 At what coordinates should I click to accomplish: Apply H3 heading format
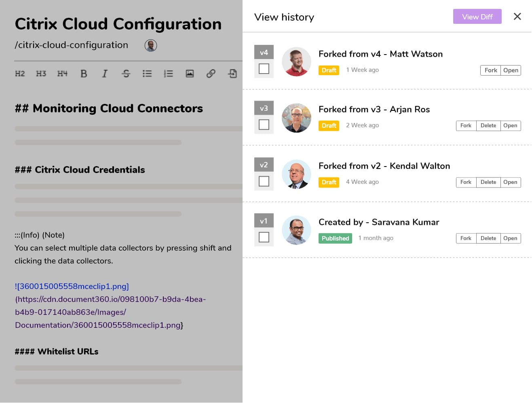pos(41,74)
